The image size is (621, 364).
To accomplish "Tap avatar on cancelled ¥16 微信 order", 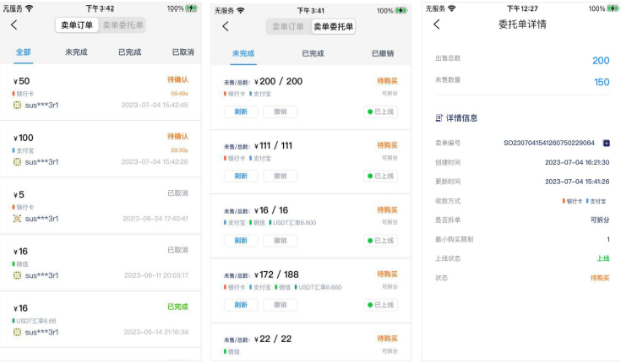I will click(x=17, y=275).
